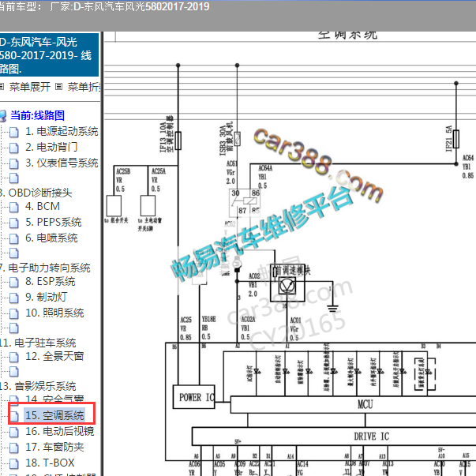Open tree item 2. 电动背门
Viewport: 476px width, 476px height.
[x=51, y=148]
